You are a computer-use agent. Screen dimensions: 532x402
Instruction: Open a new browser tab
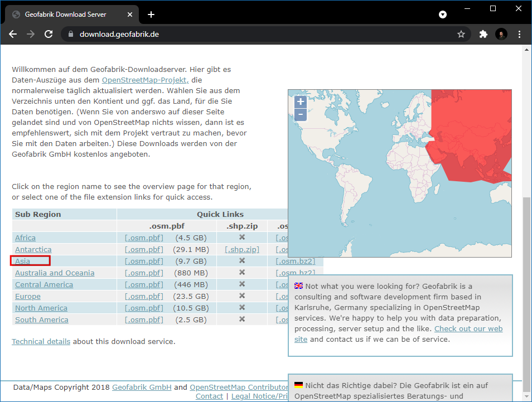[x=151, y=14]
